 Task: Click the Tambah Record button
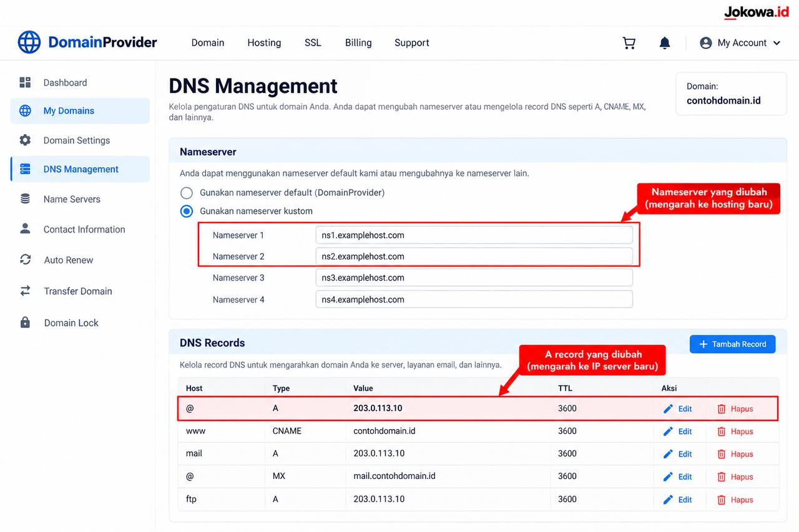point(733,344)
